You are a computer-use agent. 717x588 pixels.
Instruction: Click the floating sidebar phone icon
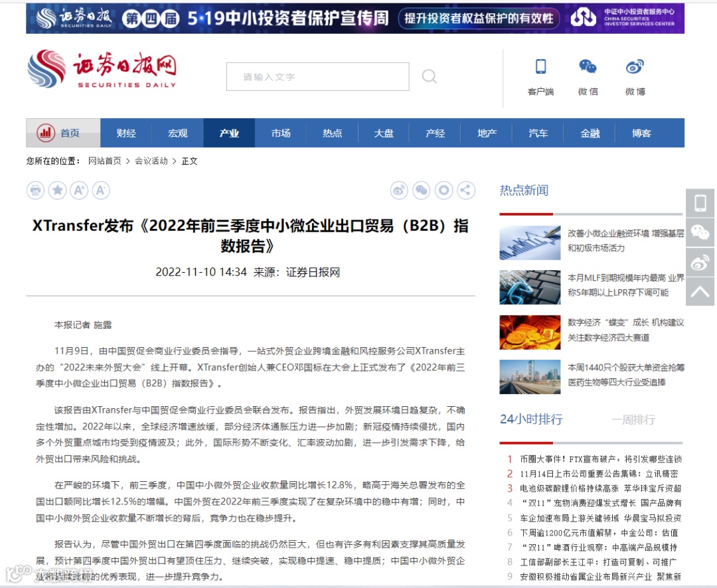[x=700, y=203]
